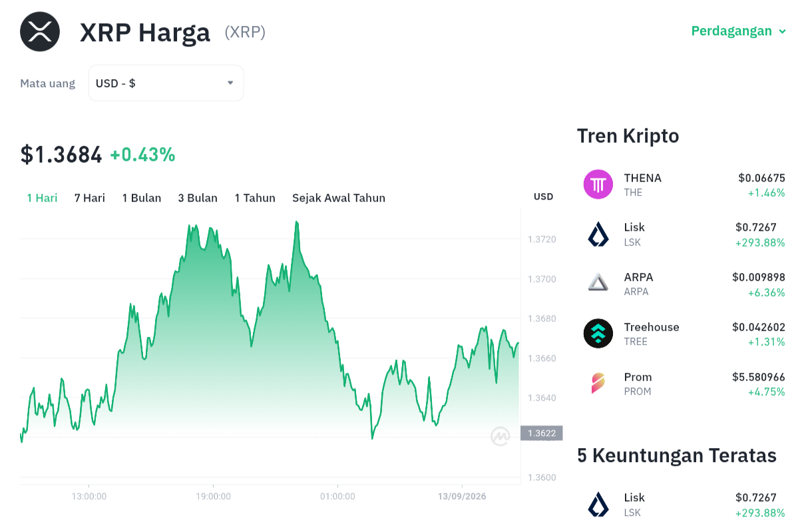Select the ARPA triangle icon
Image resolution: width=812 pixels, height=524 pixels.
tap(598, 284)
